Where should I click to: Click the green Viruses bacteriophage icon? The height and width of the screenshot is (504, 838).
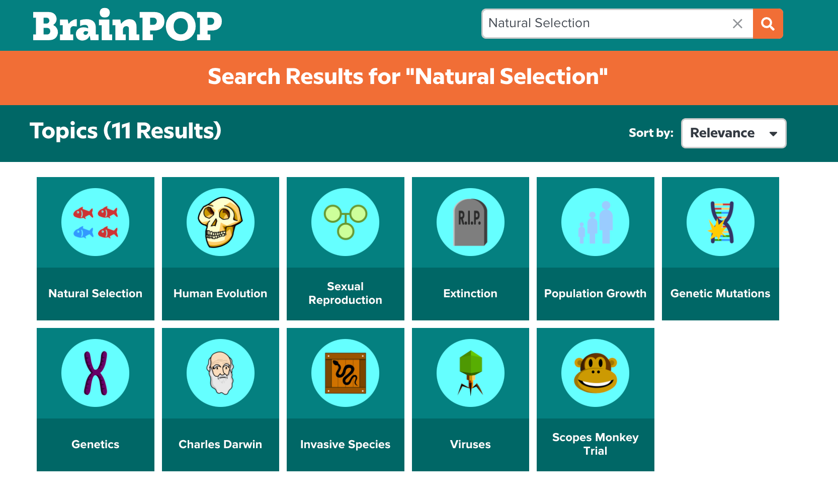point(470,373)
